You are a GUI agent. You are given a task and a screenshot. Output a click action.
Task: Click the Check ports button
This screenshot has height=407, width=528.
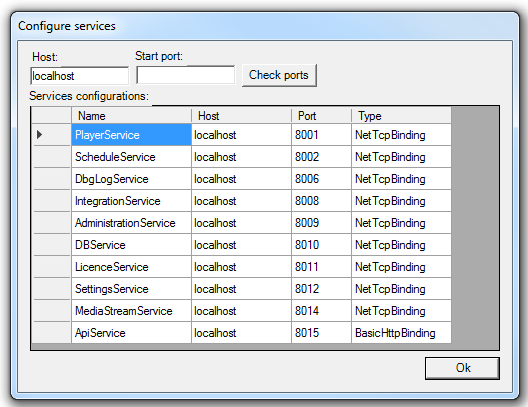click(279, 75)
